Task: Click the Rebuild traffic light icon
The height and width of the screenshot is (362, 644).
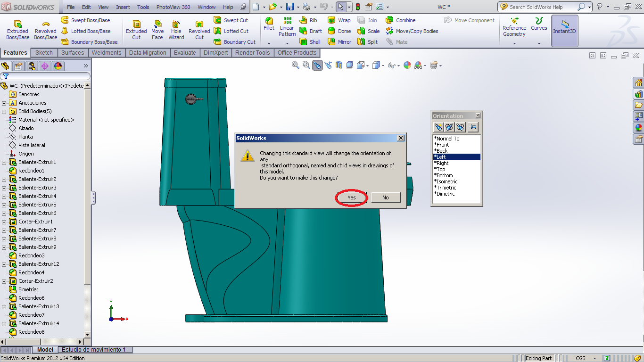Action: 358,7
